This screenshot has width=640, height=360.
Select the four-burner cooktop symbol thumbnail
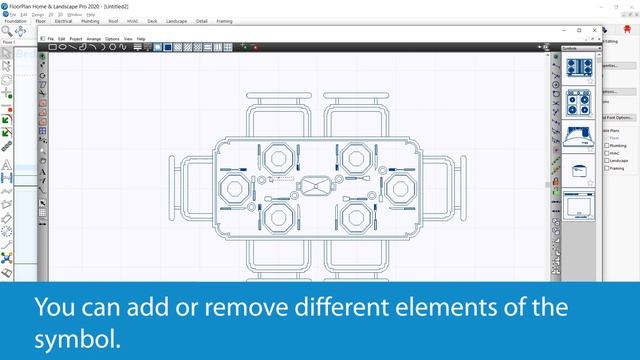click(579, 68)
